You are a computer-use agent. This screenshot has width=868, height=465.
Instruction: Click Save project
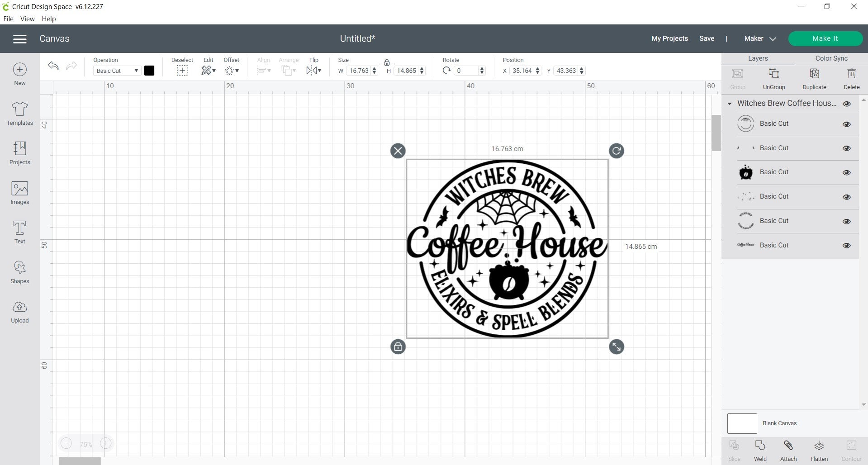[x=707, y=38]
